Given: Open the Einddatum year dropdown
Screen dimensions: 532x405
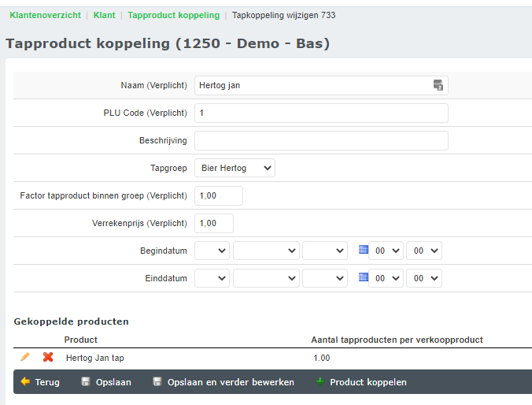Looking at the screenshot, I should coord(325,278).
